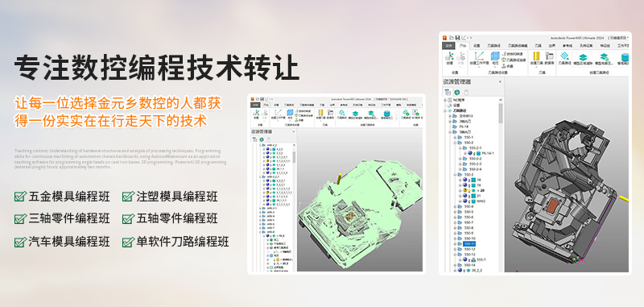
Task: Switch to tree-view tab in right window's 资源管理器
Action: coord(448,93)
